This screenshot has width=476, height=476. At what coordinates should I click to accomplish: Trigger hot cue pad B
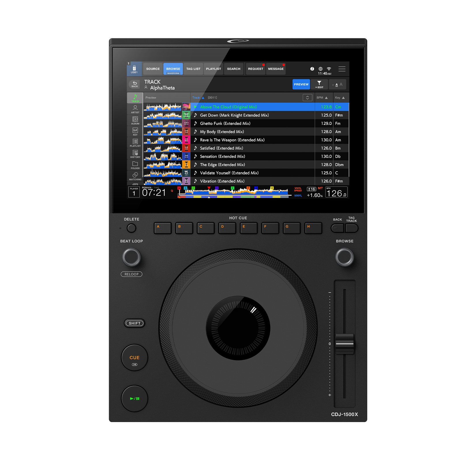pyautogui.click(x=184, y=228)
